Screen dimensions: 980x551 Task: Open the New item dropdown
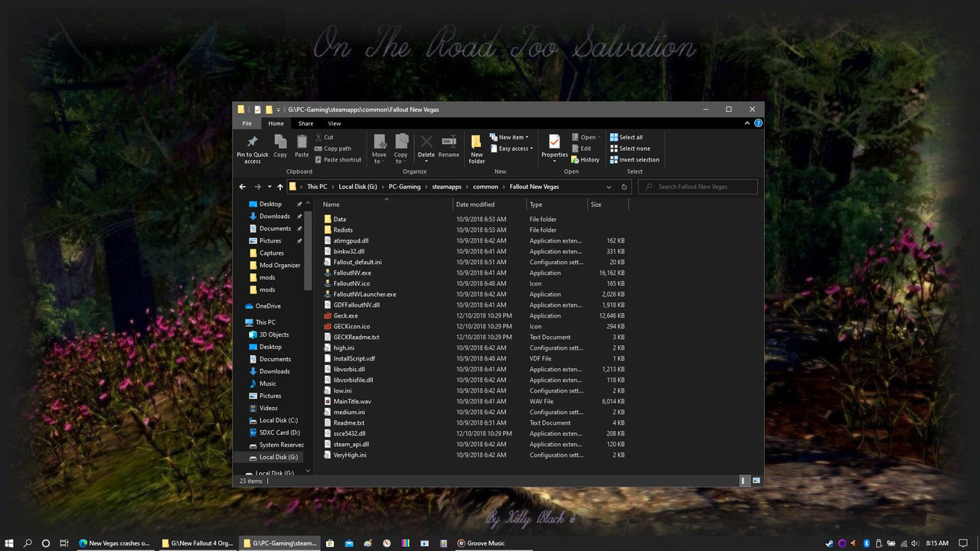coord(509,138)
